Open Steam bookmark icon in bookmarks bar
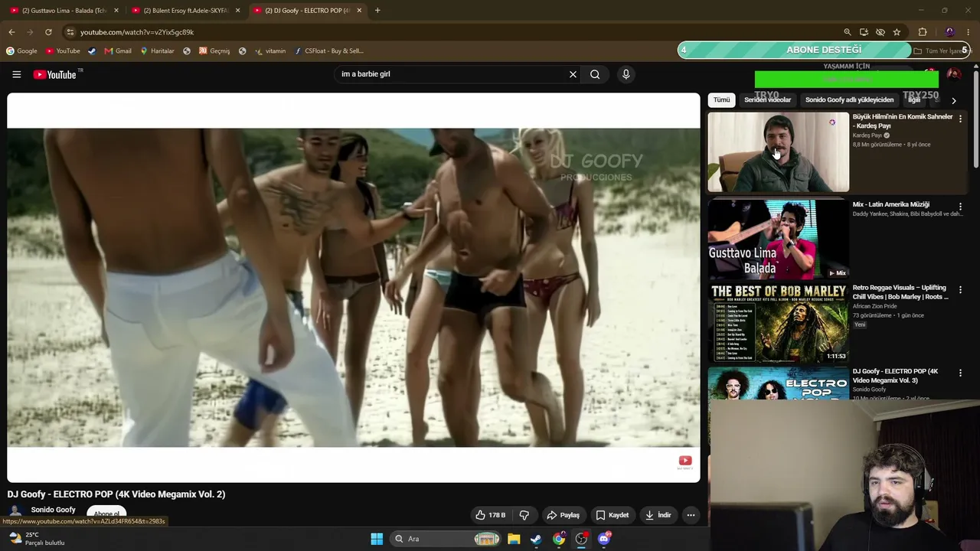980x551 pixels. point(92,51)
